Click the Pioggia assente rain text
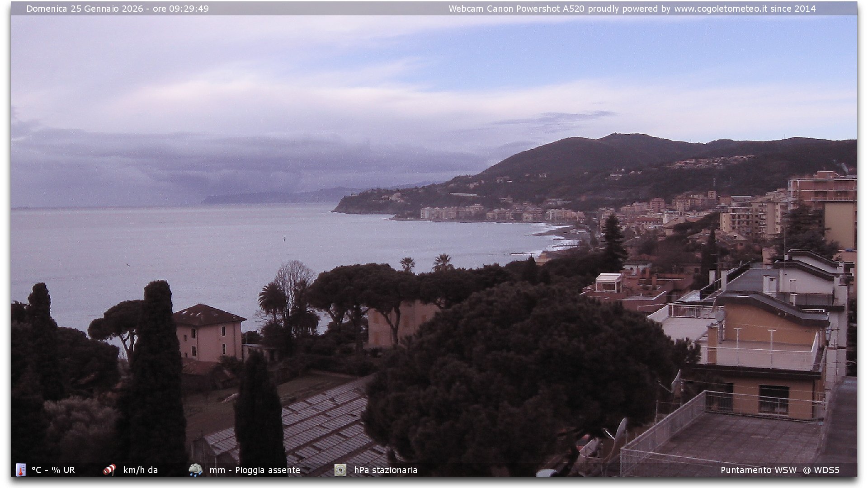Viewport: 868px width, 488px height. (268, 470)
